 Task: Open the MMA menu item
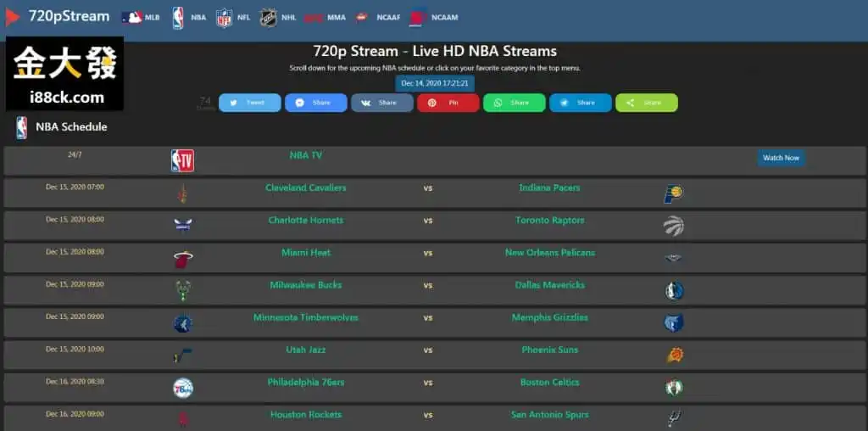[337, 18]
